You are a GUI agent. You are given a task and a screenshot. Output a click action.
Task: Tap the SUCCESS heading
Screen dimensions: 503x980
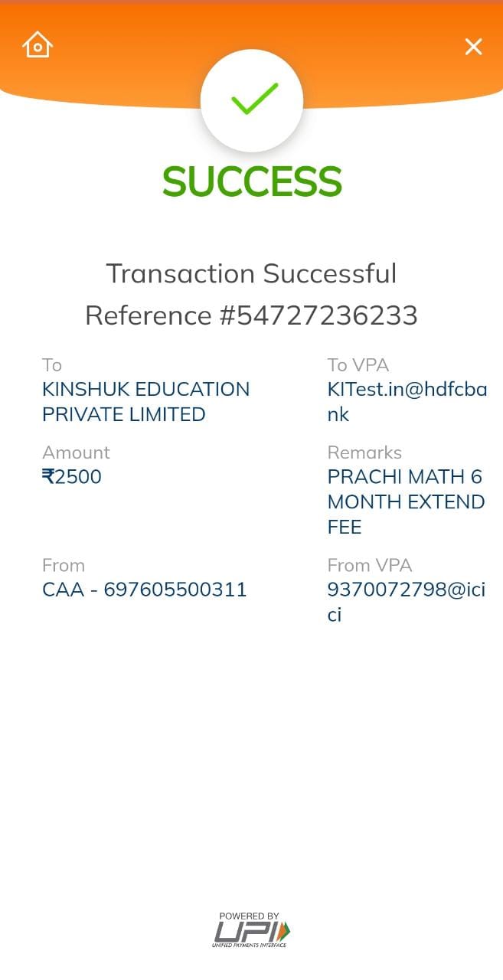pos(252,181)
